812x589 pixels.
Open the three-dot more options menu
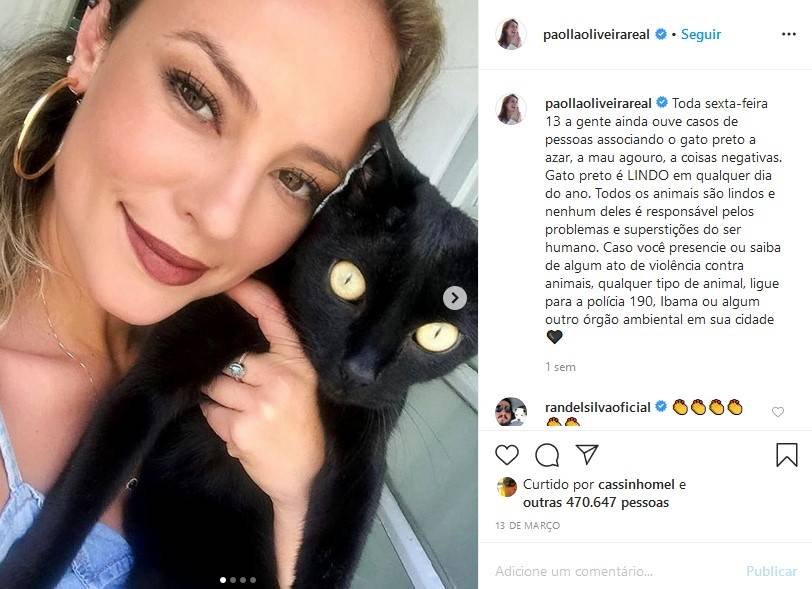coord(789,34)
